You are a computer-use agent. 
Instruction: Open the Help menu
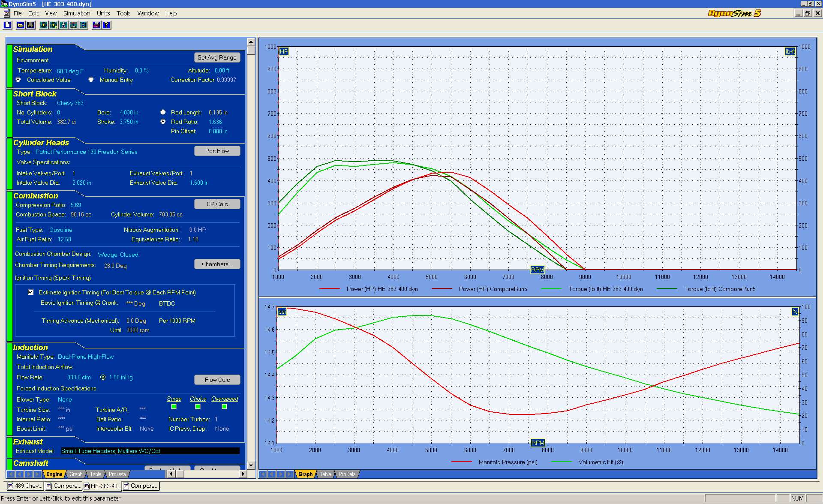(x=171, y=13)
